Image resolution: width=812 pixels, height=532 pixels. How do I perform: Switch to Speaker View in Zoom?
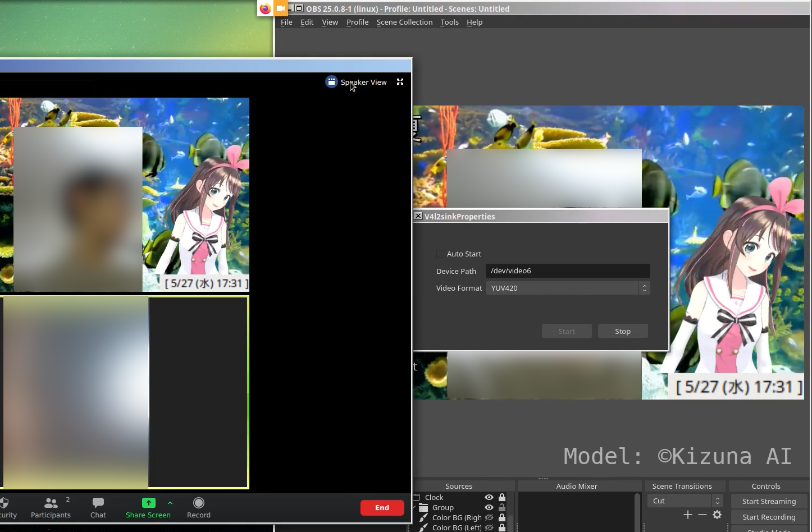pos(357,82)
